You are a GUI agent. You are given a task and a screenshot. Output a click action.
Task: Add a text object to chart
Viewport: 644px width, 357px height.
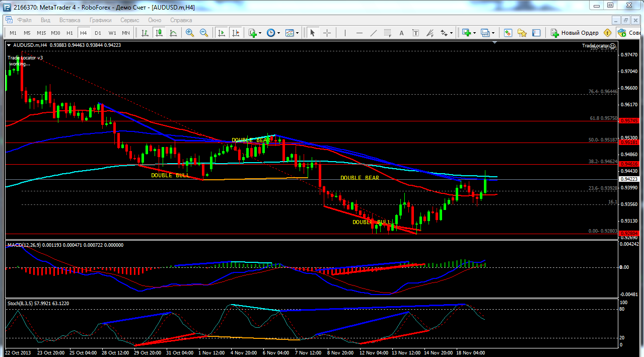coord(401,33)
